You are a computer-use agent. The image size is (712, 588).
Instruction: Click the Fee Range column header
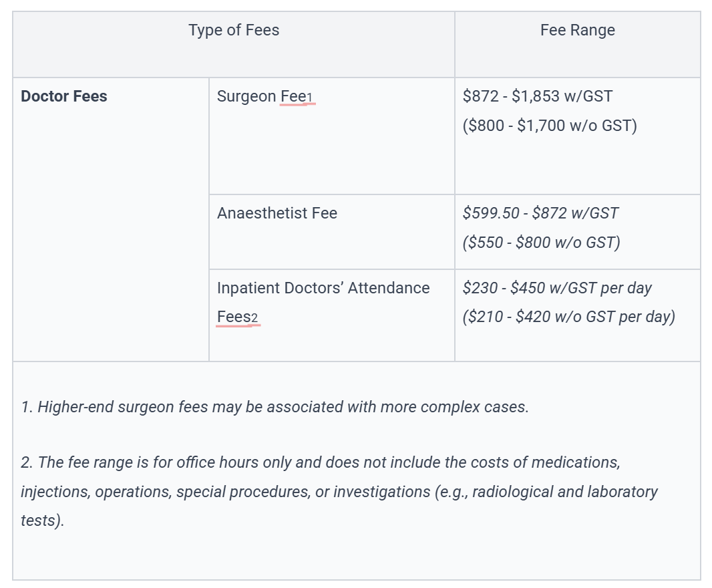pyautogui.click(x=578, y=31)
